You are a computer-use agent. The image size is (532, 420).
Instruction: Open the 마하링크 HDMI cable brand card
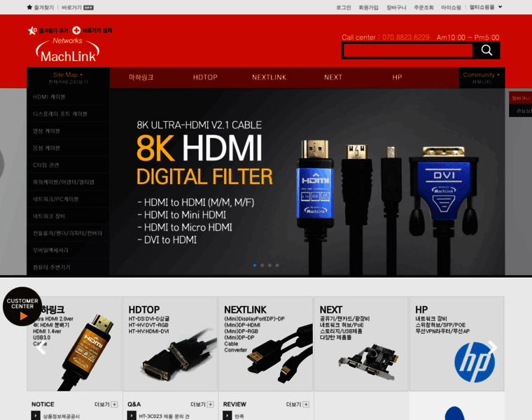pyautogui.click(x=74, y=344)
